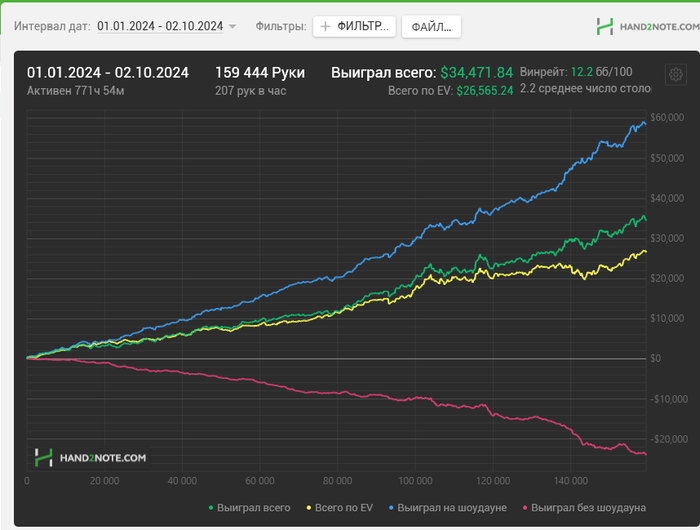Toggle the Выиграл на шоудауне legend series
Viewport: 700px width, 530px height.
(448, 508)
